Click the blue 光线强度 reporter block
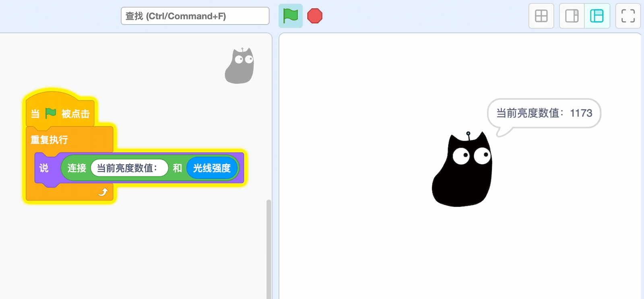 [212, 168]
